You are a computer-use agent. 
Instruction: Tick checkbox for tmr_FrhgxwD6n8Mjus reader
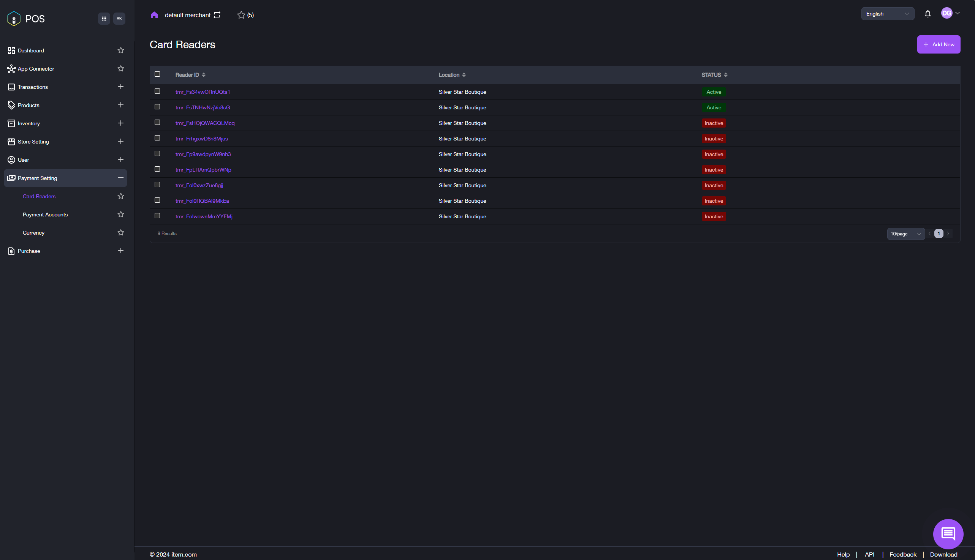coord(157,138)
